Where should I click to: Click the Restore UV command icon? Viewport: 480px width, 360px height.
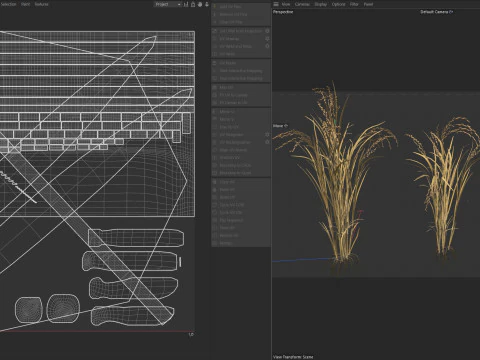point(215,235)
